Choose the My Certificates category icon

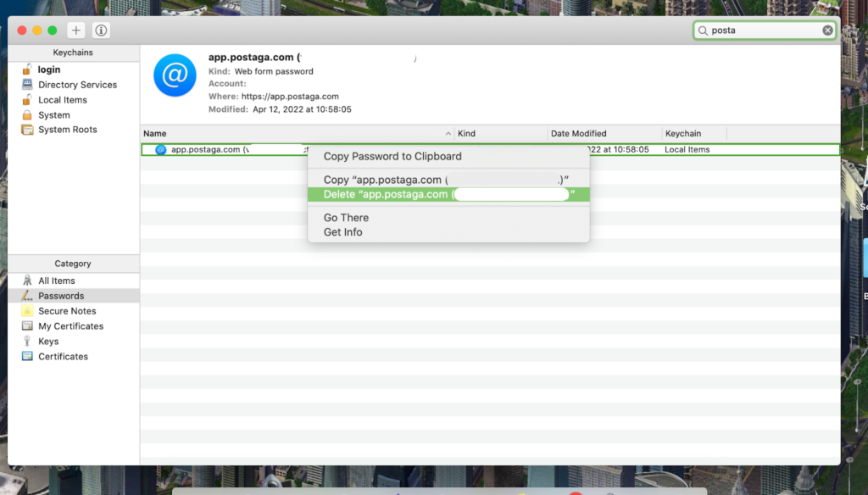(x=27, y=326)
